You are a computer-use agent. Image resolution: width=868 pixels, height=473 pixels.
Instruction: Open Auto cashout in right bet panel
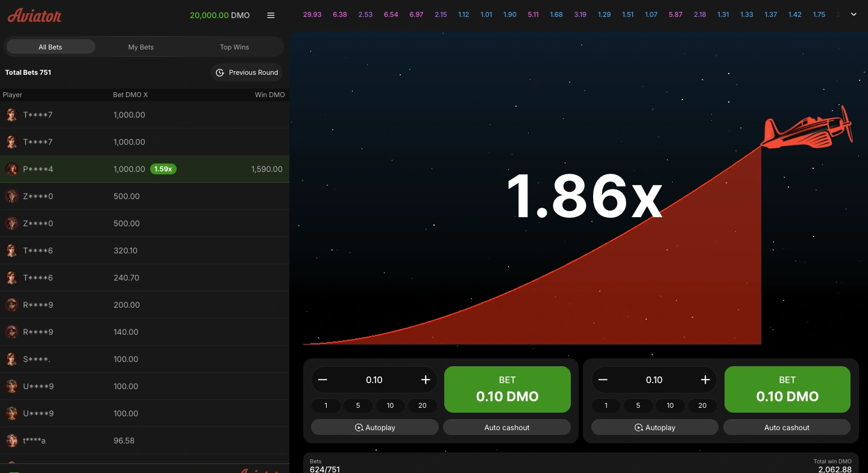click(x=787, y=427)
